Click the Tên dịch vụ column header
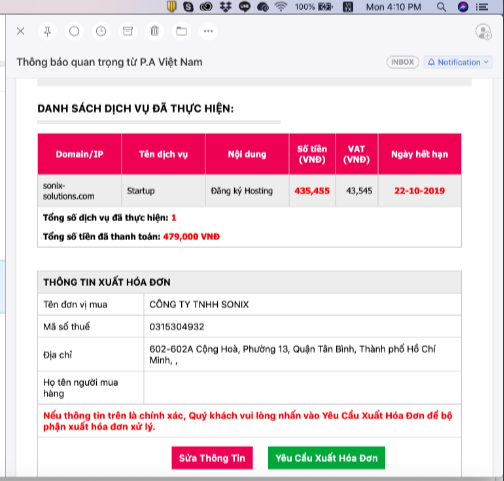This screenshot has width=504, height=481. pos(163,154)
